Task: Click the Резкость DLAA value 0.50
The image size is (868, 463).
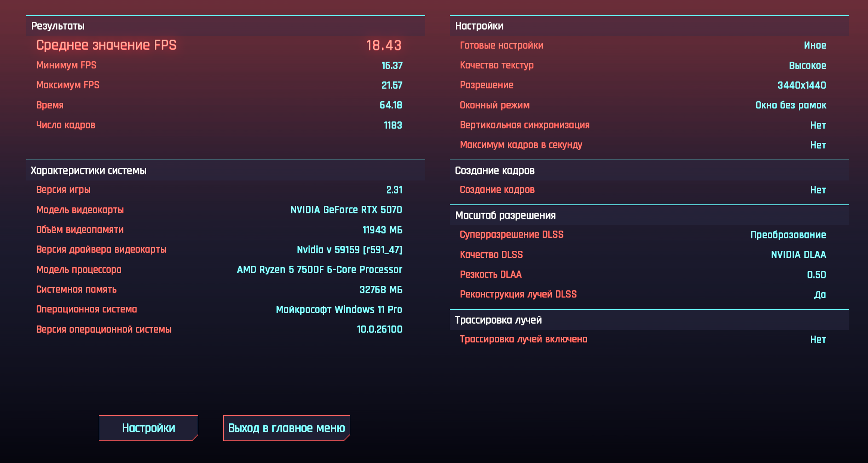Action: (816, 275)
